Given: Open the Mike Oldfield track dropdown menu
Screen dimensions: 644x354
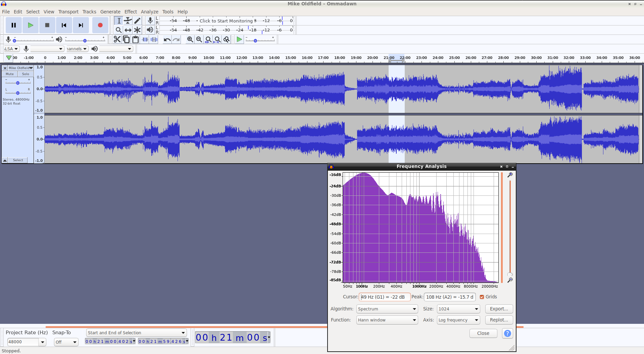Looking at the screenshot, I should pos(20,68).
